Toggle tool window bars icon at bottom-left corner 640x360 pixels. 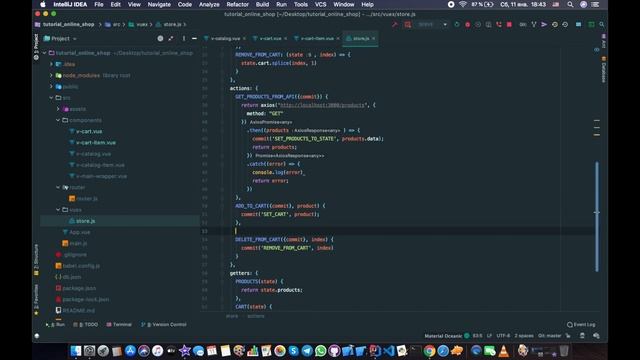coord(37,336)
